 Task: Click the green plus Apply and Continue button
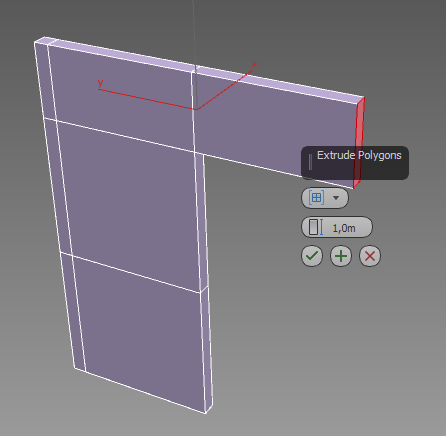tap(341, 256)
